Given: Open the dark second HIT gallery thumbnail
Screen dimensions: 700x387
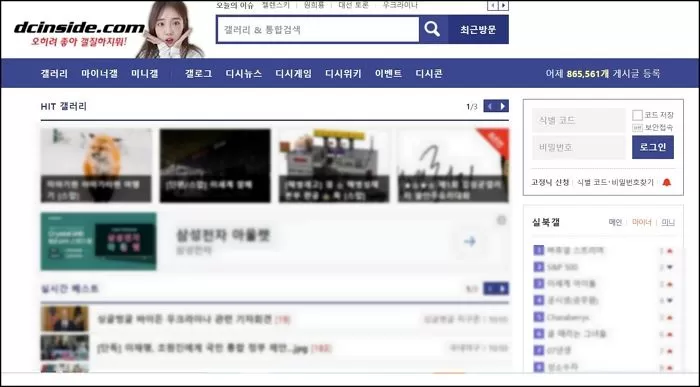Looking at the screenshot, I should (x=215, y=166).
